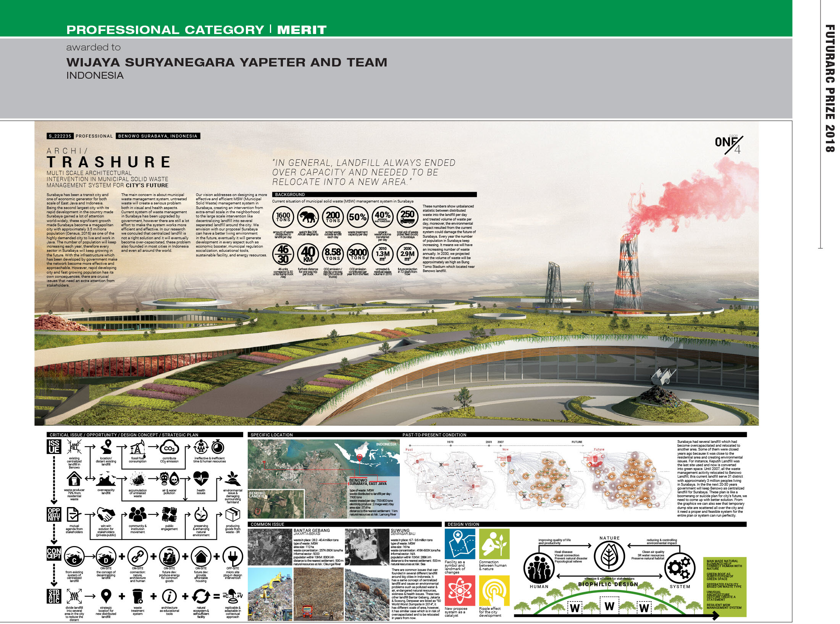Screen dimensions: 840x624
Task: Click the 8.58 TONS CO2 emission circle
Action: coord(333,254)
